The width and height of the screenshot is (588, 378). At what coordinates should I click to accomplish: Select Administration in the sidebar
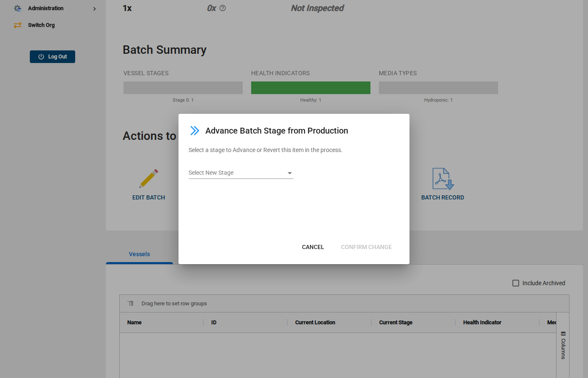point(45,8)
